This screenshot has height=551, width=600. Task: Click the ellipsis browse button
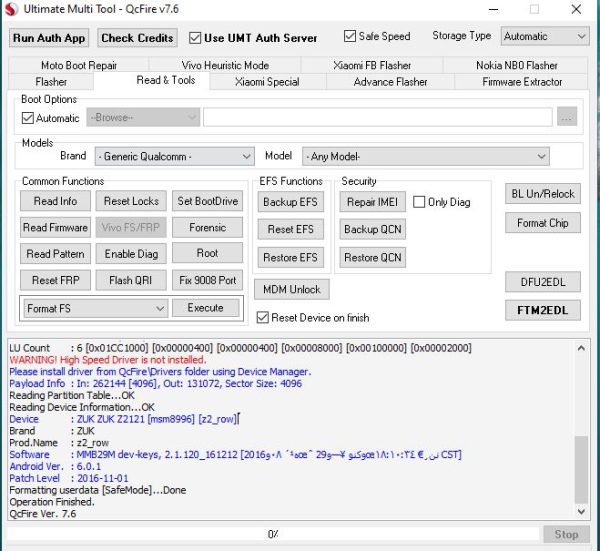(567, 117)
